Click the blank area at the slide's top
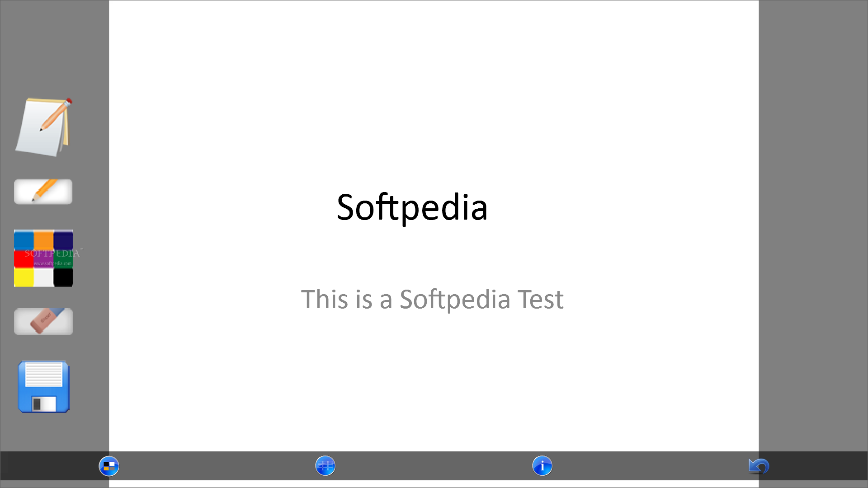The height and width of the screenshot is (488, 868). coord(433,68)
